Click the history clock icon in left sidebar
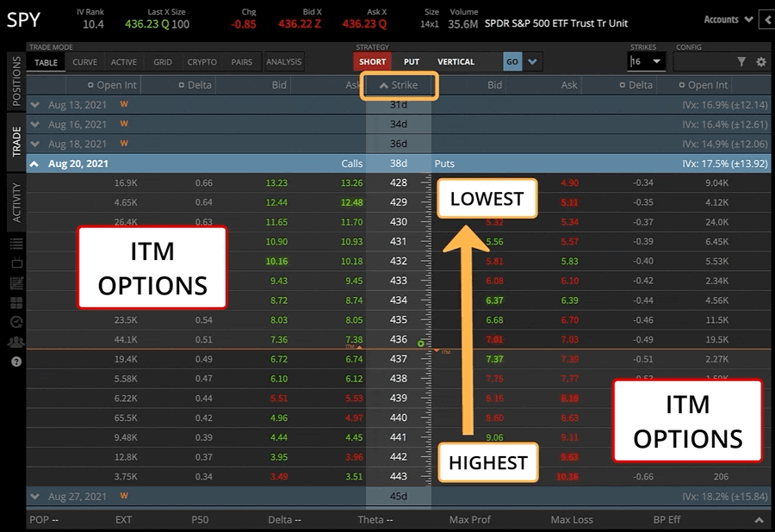 (x=15, y=321)
